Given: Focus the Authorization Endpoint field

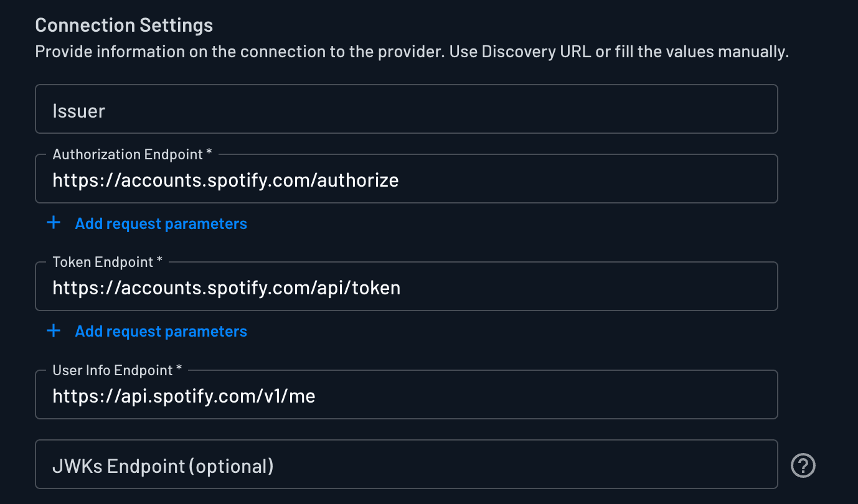Looking at the screenshot, I should pyautogui.click(x=405, y=180).
